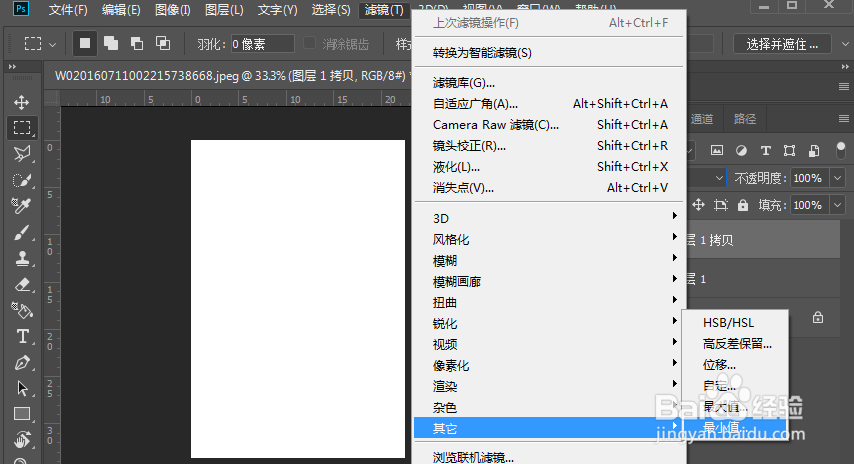Select the Quick Selection tool
Screen dimensions: 854x464
coord(22,180)
